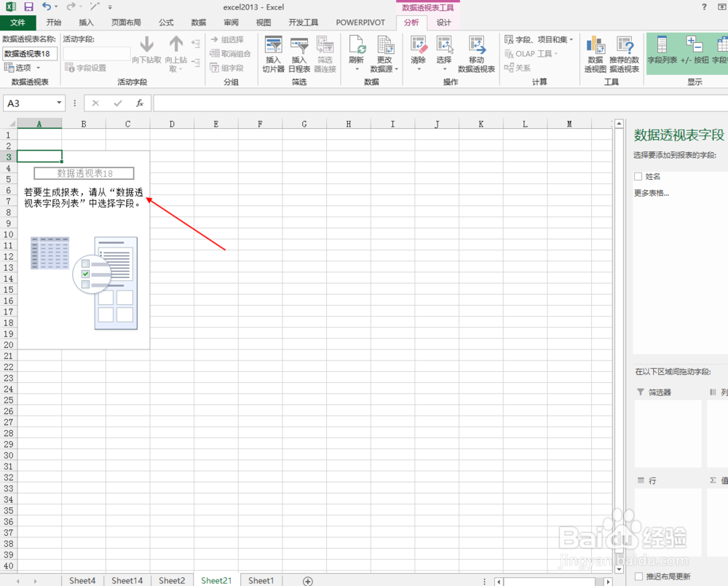Click the Save icon in quick access toolbar
The height and width of the screenshot is (586, 728).
(x=29, y=7)
